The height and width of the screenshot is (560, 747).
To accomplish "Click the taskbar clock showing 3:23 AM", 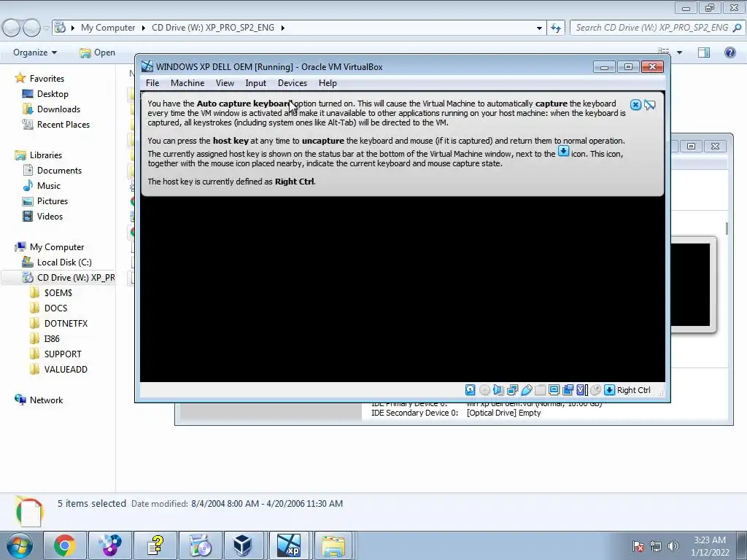I will pos(710,545).
